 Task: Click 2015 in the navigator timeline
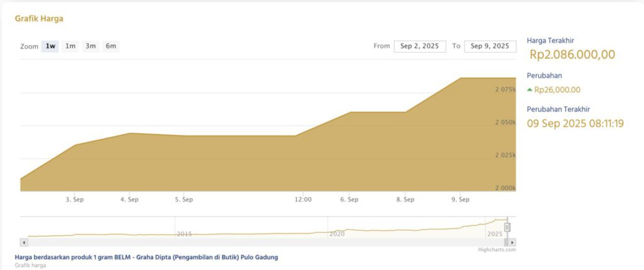(x=184, y=234)
